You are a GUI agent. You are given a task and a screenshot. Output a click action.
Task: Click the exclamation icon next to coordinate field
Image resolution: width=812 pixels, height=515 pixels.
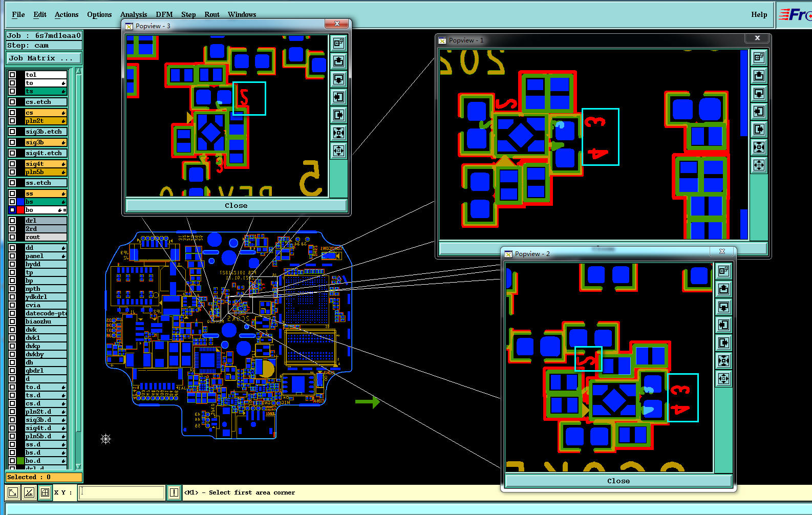click(x=174, y=492)
